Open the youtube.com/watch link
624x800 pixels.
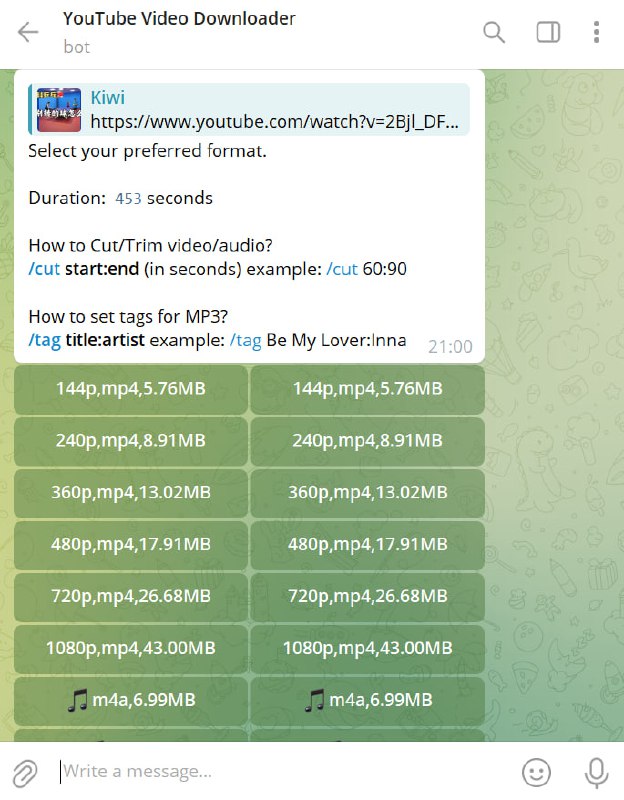click(275, 122)
